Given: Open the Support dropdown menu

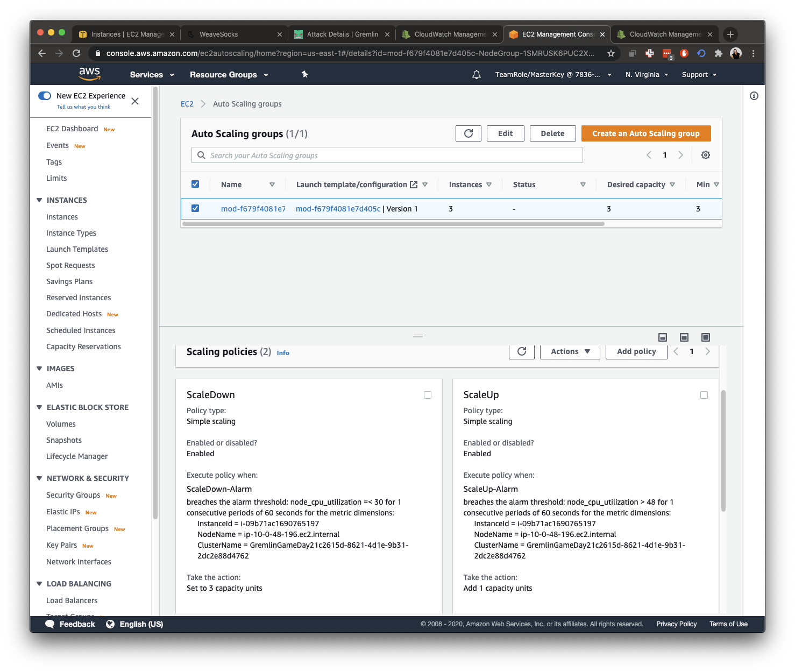Looking at the screenshot, I should click(699, 75).
